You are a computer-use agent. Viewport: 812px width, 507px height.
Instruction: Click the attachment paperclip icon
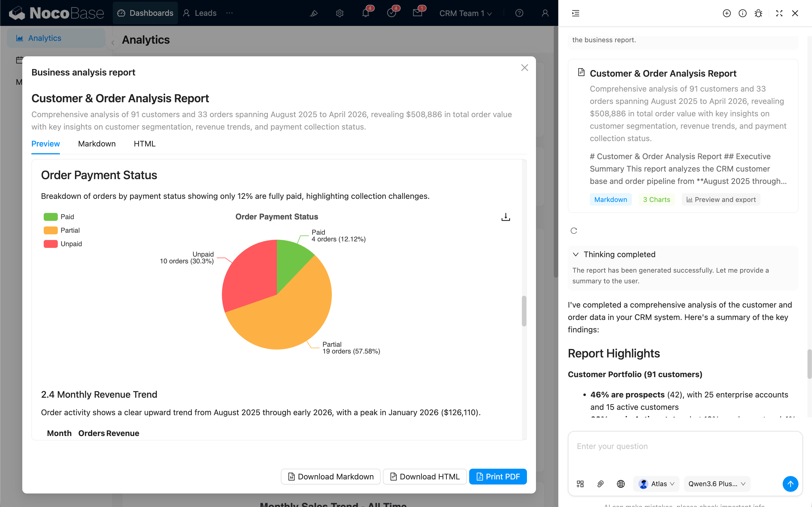click(x=600, y=484)
